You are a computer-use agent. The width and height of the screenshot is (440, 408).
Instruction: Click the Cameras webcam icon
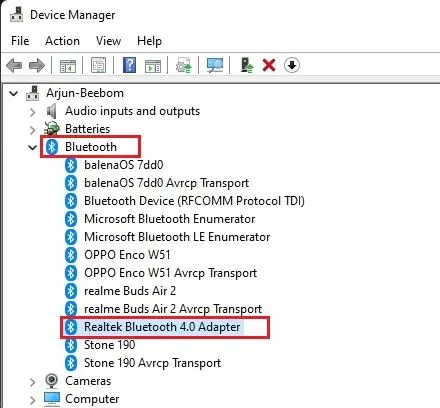(x=52, y=381)
